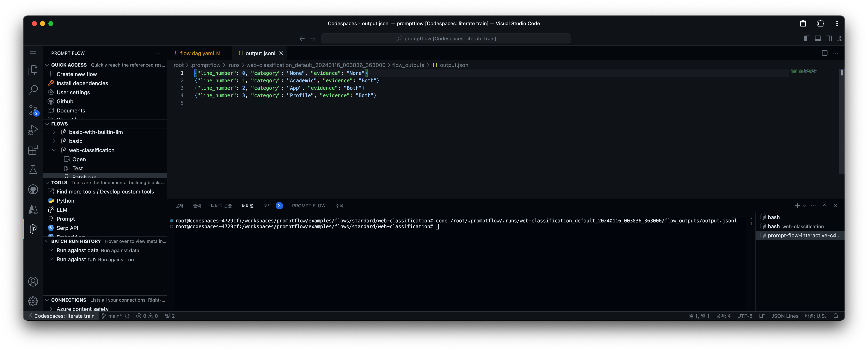Click the JSON Lines language mode
The width and height of the screenshot is (868, 351).
pyautogui.click(x=785, y=316)
